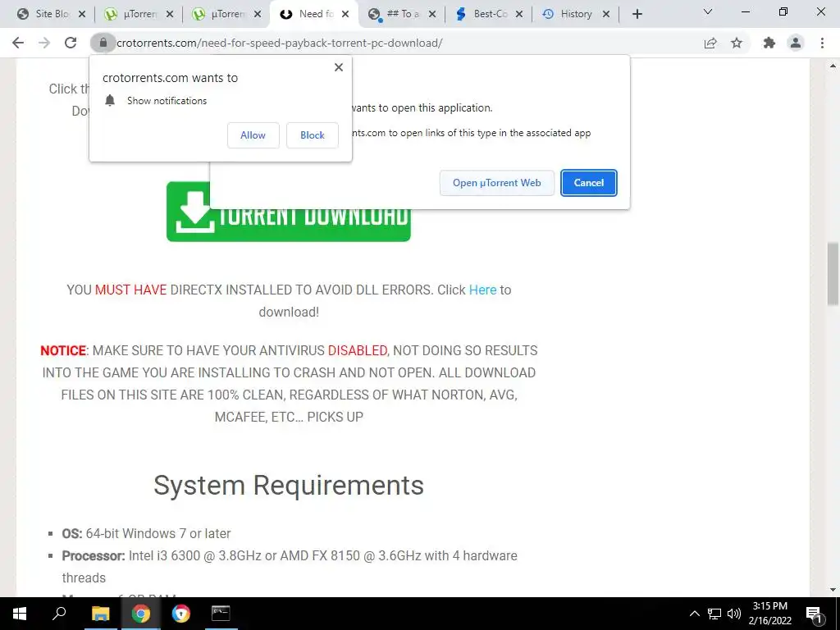Bookmark this page with the star

click(737, 43)
